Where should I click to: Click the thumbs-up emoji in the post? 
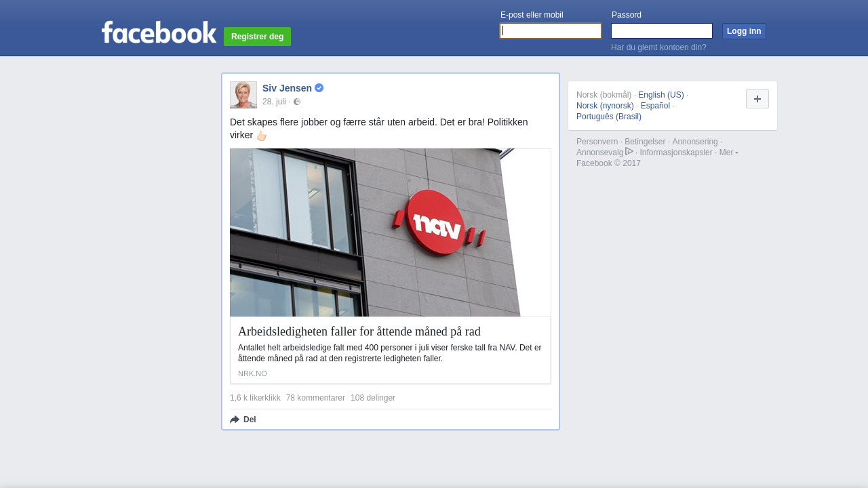point(261,136)
